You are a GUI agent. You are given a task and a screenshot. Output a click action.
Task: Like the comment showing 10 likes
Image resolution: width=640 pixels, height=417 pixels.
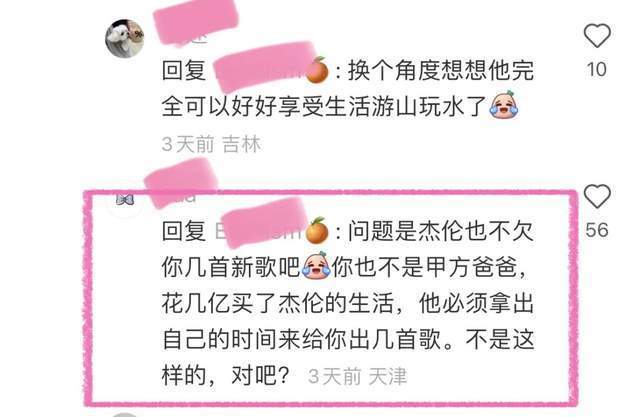point(597,35)
